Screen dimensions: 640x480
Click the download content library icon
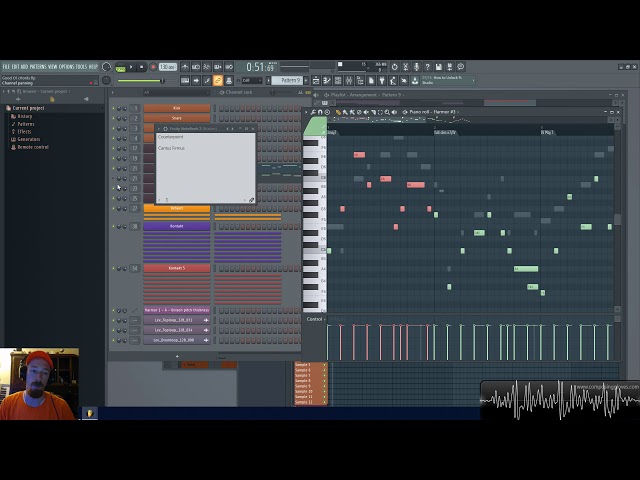pyautogui.click(x=415, y=80)
